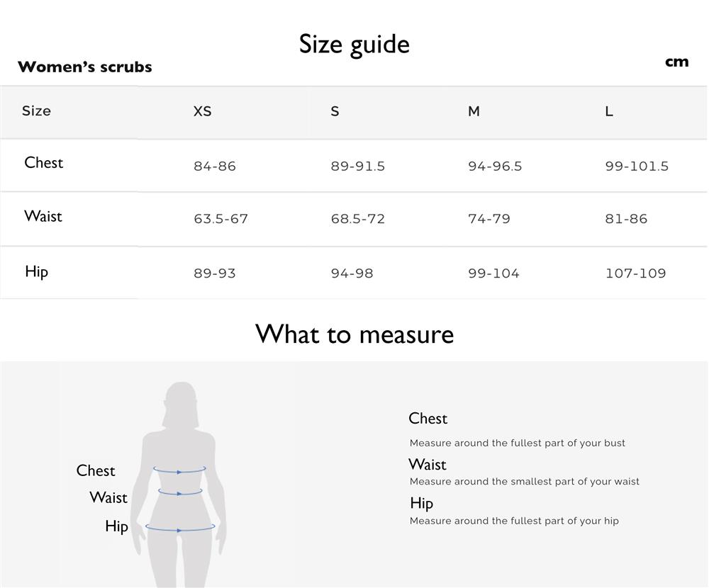This screenshot has height=588, width=709.
Task: Click the Waist row label in table
Action: click(x=43, y=216)
